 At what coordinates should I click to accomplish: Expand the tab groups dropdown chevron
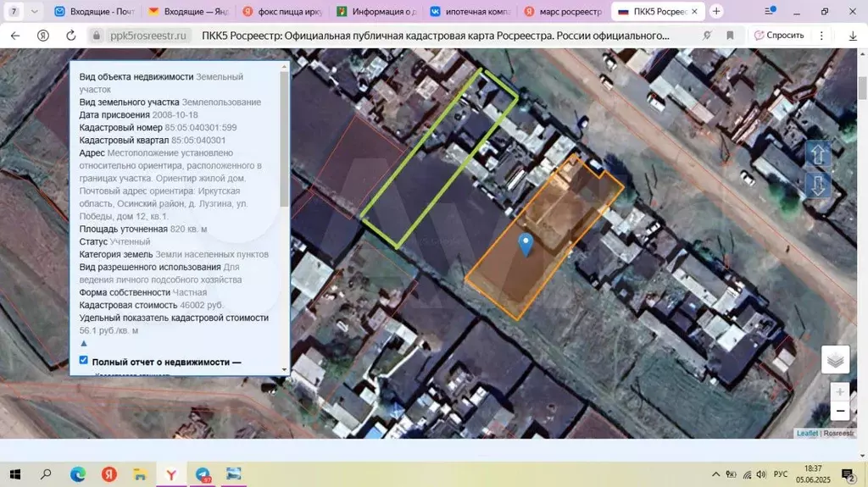tap(34, 11)
